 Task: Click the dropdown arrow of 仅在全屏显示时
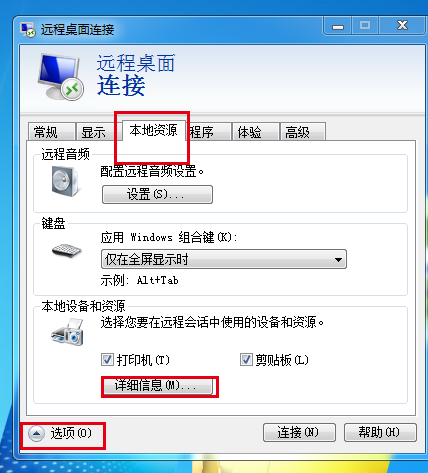[338, 259]
